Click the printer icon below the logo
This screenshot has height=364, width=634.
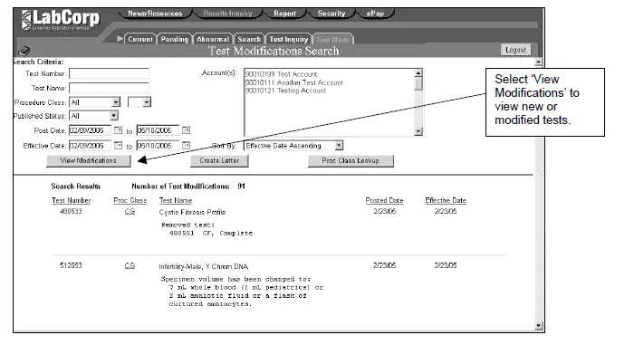24,51
